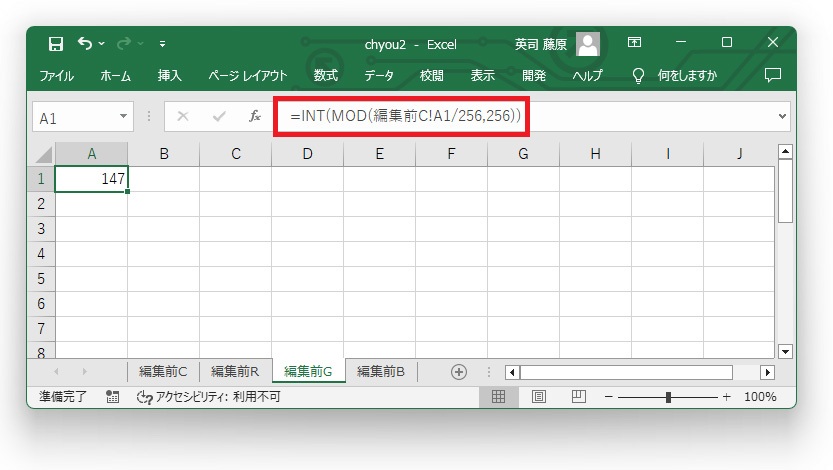Viewport: 833px width, 470px height.
Task: Click アクセシビリティ: 利用不可 status text
Action: pyautogui.click(x=209, y=397)
